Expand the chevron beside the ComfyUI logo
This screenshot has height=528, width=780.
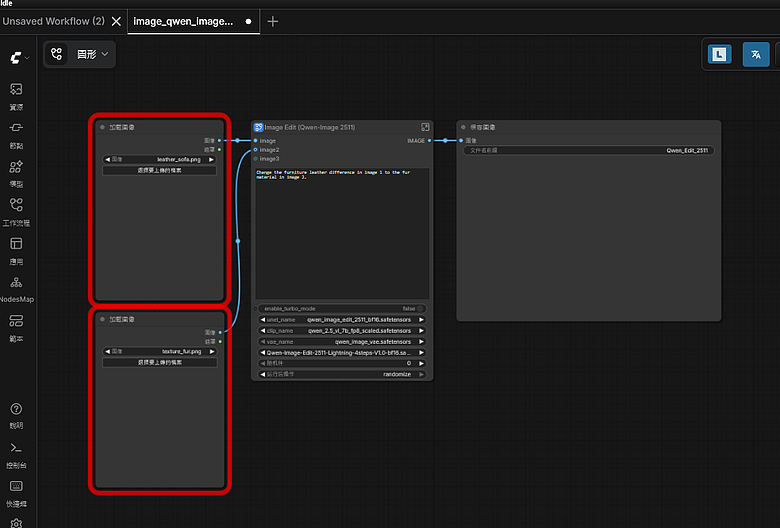[x=27, y=58]
